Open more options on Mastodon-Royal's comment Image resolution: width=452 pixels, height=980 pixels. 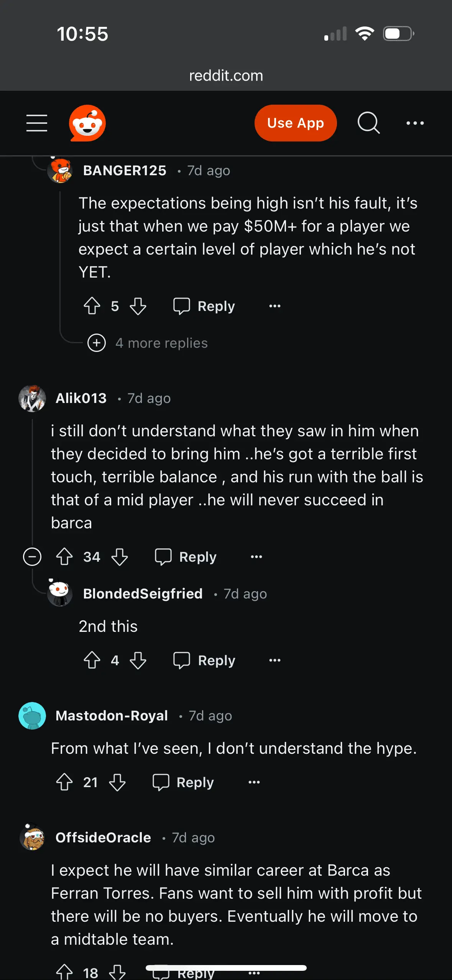[x=254, y=782]
